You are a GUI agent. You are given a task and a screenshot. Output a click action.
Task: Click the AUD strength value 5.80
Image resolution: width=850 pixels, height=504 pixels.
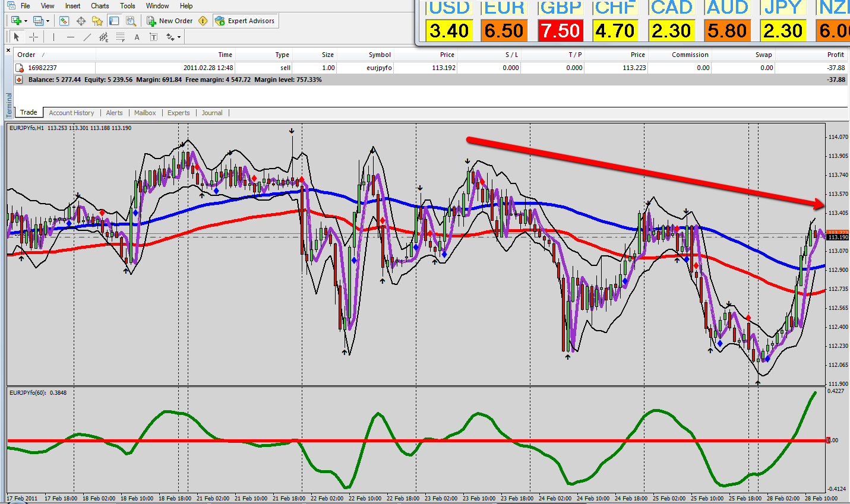(x=727, y=31)
